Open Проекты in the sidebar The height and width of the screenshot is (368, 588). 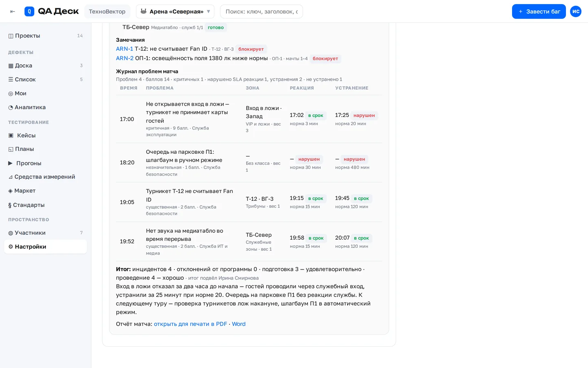click(x=45, y=36)
